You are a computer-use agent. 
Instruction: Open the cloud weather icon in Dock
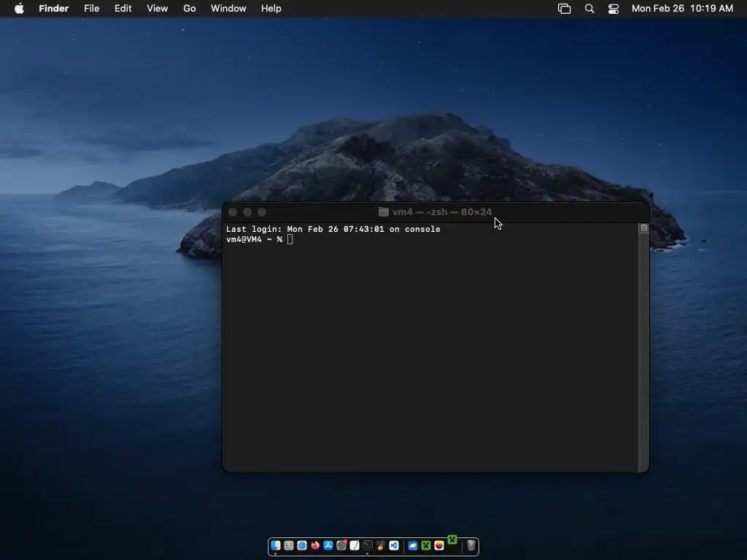coord(413,545)
